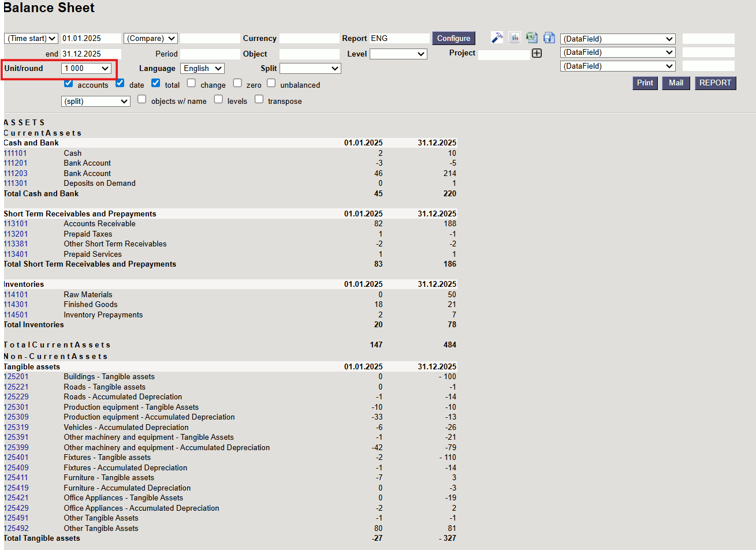Expand the first (DataField) dropdown
The width and height of the screenshot is (756, 550).
click(617, 39)
